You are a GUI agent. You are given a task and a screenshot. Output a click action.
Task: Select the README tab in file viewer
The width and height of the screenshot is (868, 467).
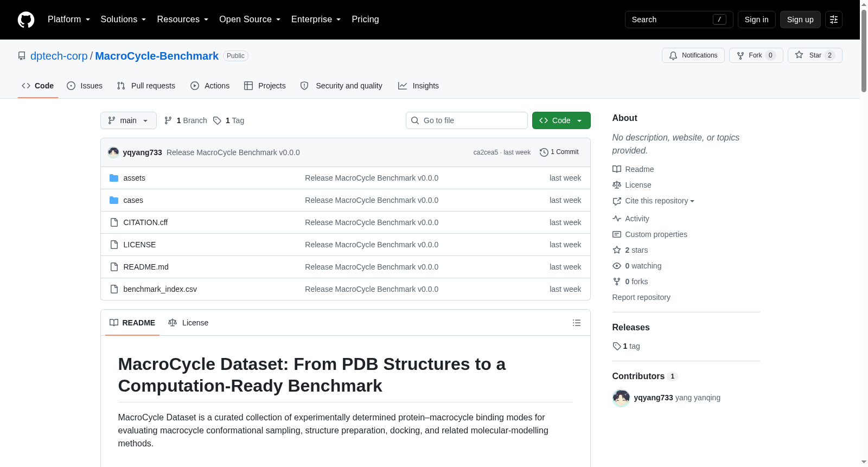click(132, 323)
